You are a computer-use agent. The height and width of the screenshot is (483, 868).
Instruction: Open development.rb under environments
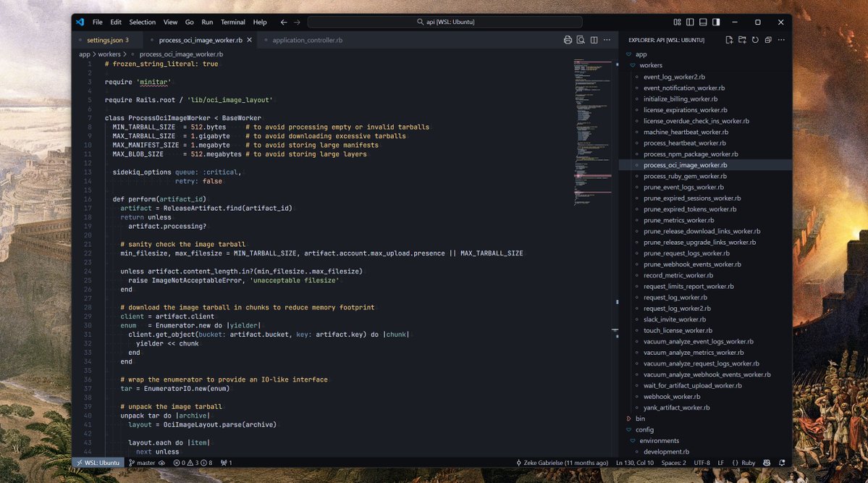[666, 452]
